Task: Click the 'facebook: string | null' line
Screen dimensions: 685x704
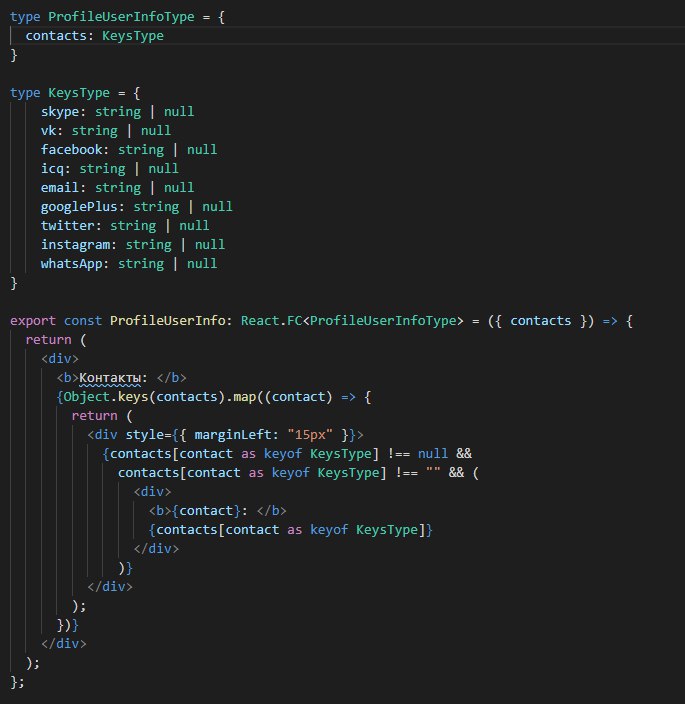Action: click(129, 150)
